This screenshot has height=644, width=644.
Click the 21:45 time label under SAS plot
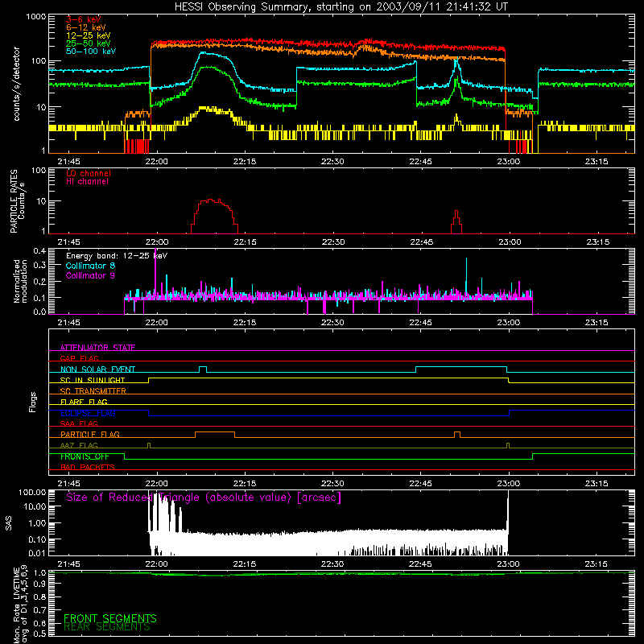pyautogui.click(x=68, y=564)
